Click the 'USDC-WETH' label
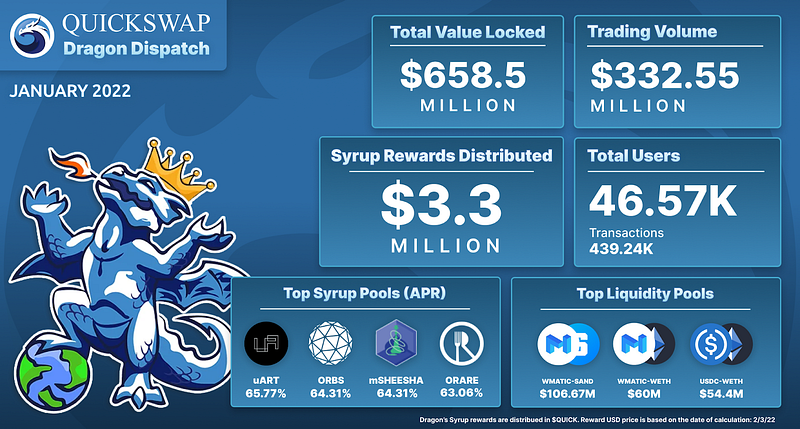 tap(721, 382)
